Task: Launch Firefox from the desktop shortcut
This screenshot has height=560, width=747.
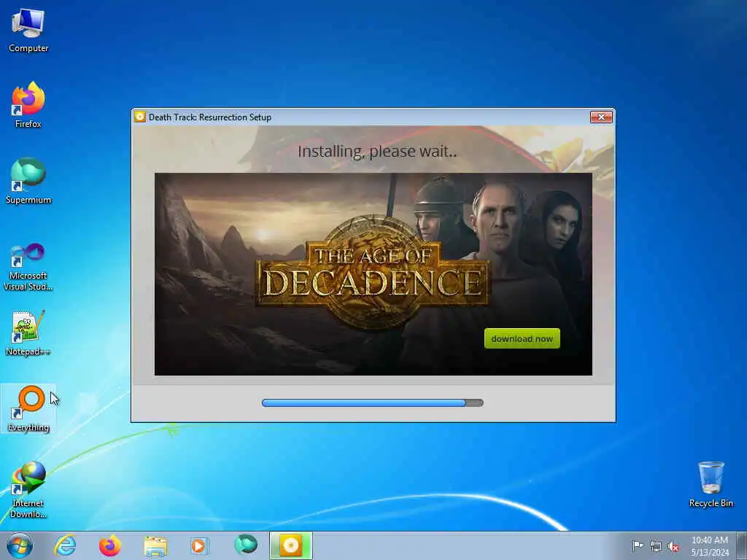Action: click(28, 105)
